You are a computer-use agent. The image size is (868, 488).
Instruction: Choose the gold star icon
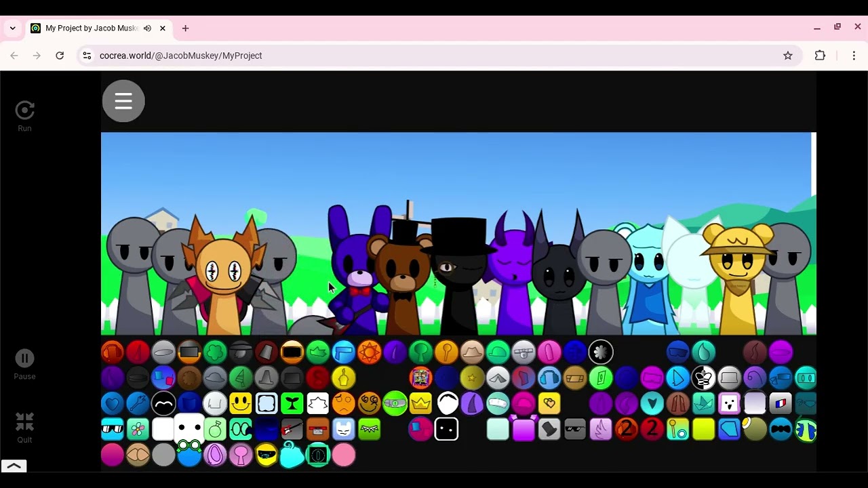[472, 378]
